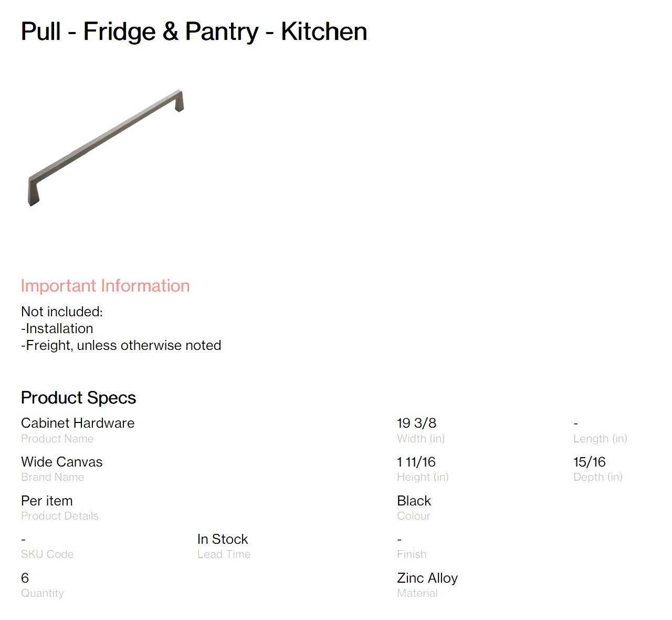
Task: Click the 'In Stock' lead time value
Action: (x=223, y=539)
